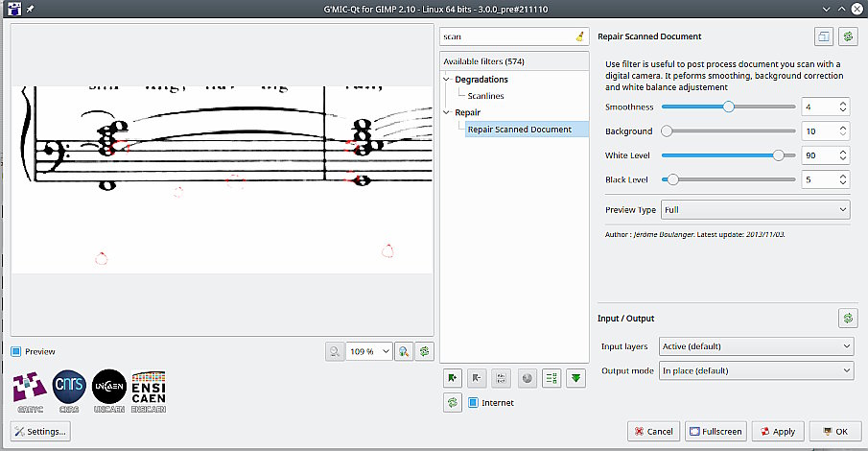868x451 pixels.
Task: Click the OK button
Action: point(835,431)
